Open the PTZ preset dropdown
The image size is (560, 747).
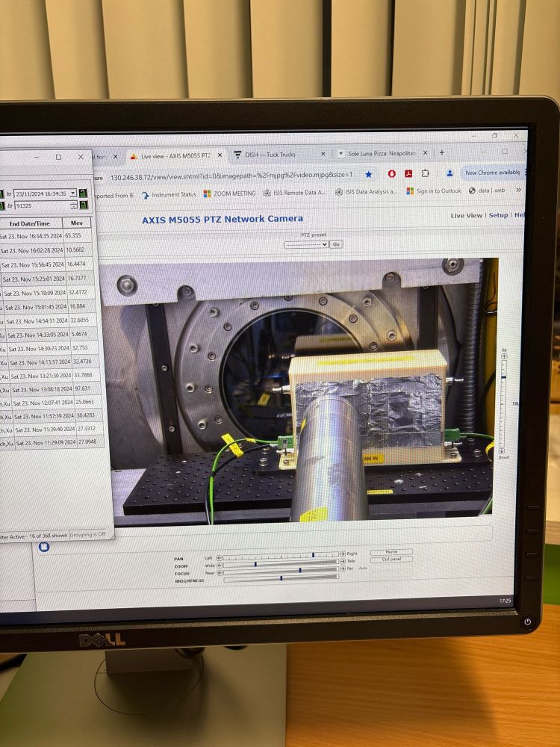(x=306, y=244)
